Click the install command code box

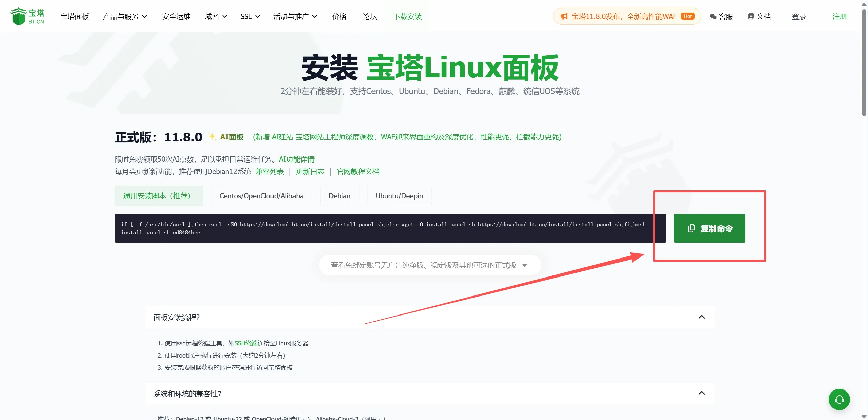pyautogui.click(x=390, y=228)
